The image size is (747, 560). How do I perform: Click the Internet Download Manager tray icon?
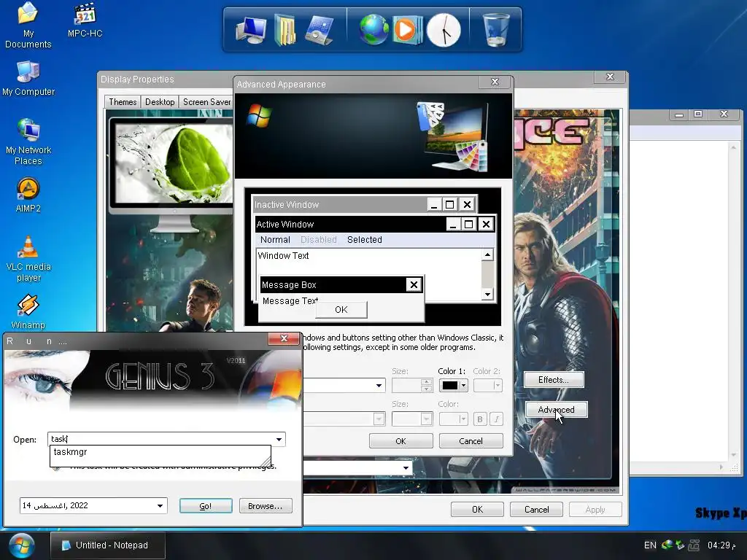(667, 545)
